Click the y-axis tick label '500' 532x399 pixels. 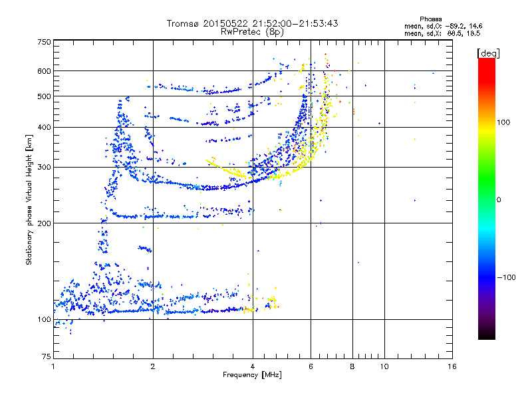[45, 96]
